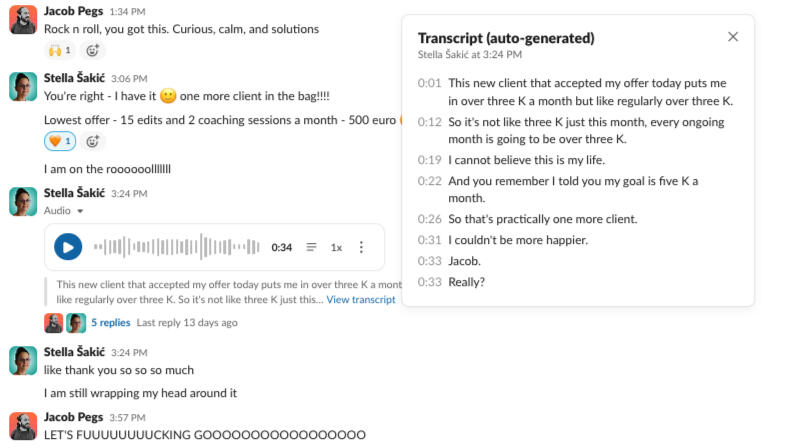Close the auto-generated Transcript panel
Image resolution: width=788 pixels, height=448 pixels.
click(733, 37)
